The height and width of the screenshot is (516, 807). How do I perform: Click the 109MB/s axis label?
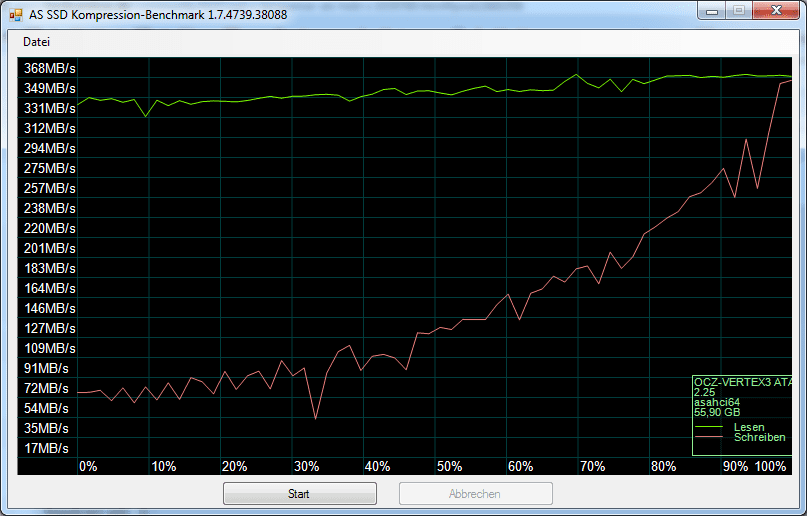(x=49, y=348)
